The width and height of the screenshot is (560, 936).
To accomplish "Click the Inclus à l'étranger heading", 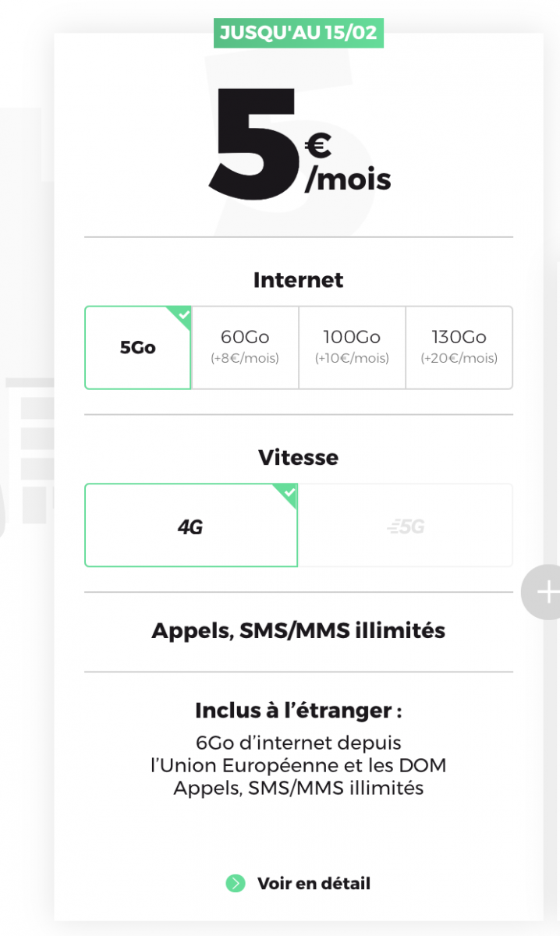I will coord(299,711).
